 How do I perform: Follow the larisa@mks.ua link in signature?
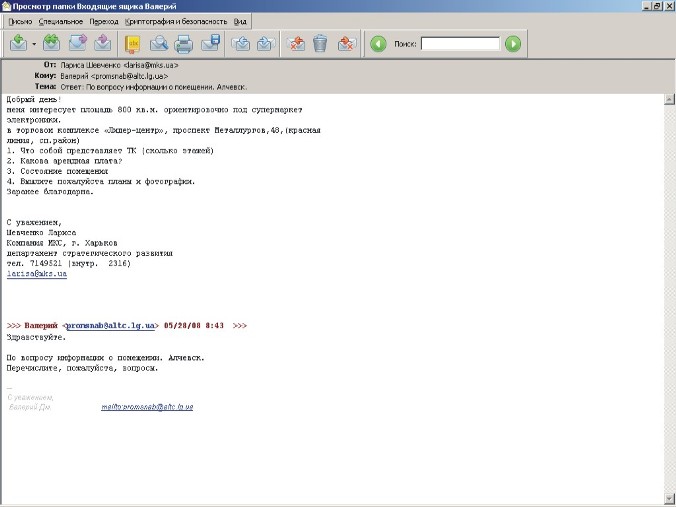click(x=37, y=274)
